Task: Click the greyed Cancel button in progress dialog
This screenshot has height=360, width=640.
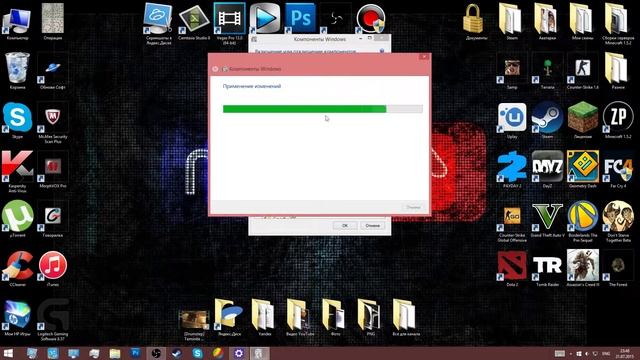Action: [x=413, y=207]
